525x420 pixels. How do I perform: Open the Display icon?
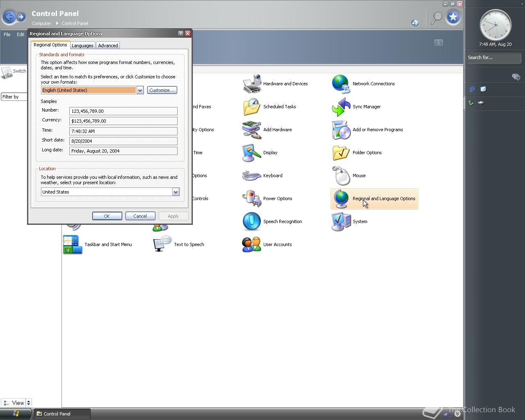(252, 153)
